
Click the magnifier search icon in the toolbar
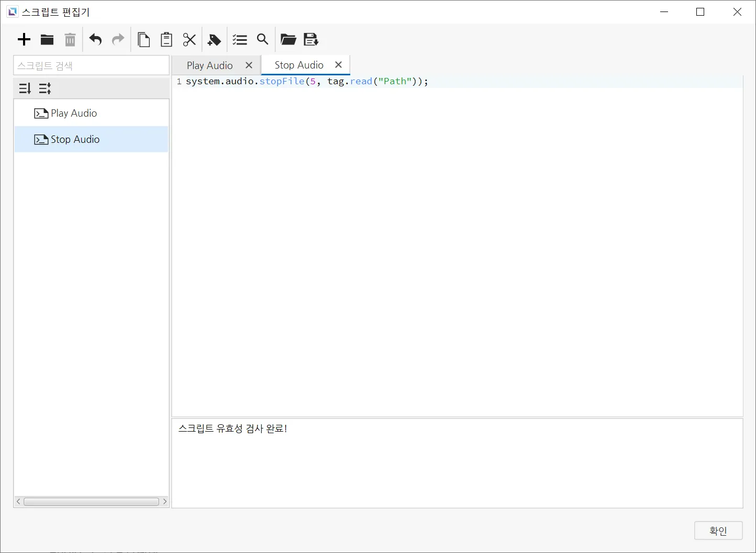point(263,40)
